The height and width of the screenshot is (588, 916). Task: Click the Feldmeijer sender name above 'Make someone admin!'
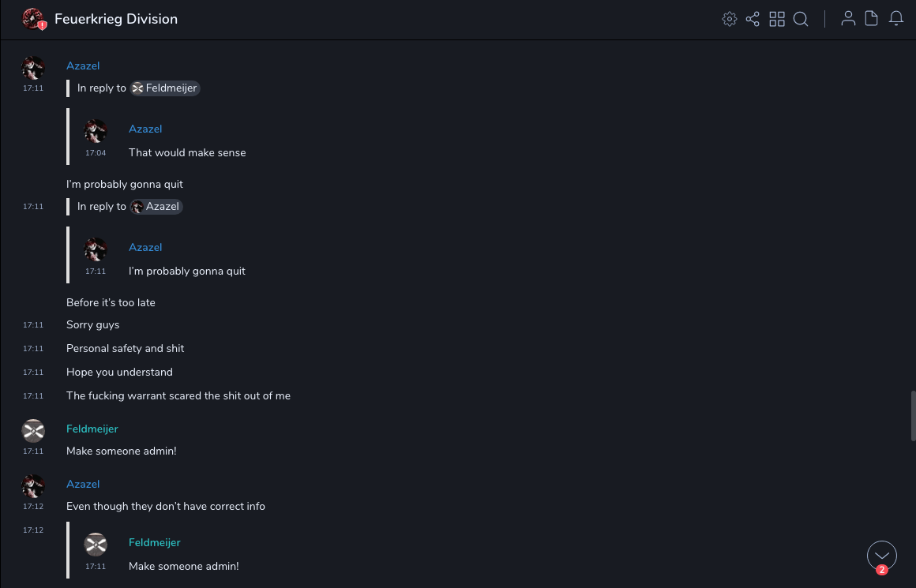[x=92, y=429]
